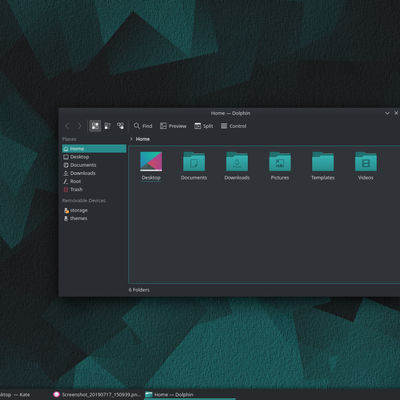Screen dimensions: 400x400
Task: Click the 6 Folders status text
Action: (139, 290)
